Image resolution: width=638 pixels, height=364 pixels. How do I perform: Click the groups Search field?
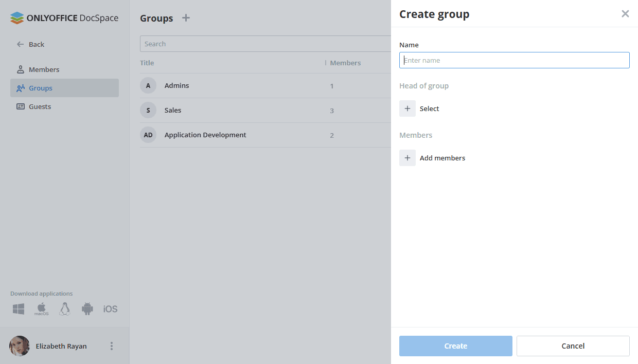[x=265, y=44]
